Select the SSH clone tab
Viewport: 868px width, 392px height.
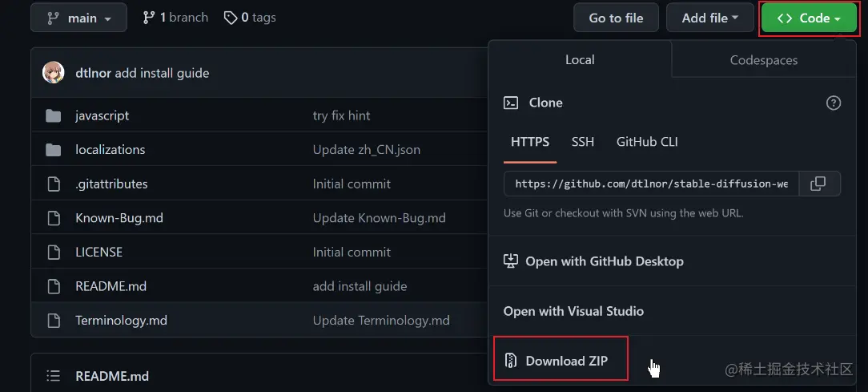(583, 142)
